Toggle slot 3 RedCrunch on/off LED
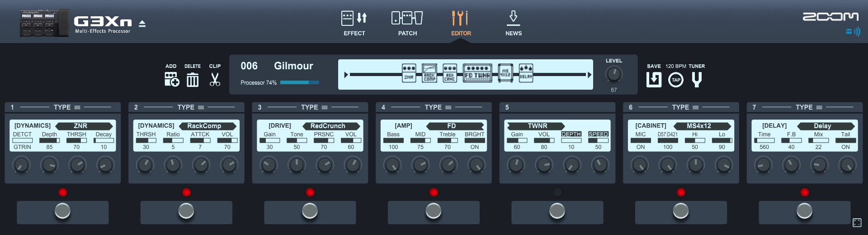This screenshot has height=235, width=868. 310,192
